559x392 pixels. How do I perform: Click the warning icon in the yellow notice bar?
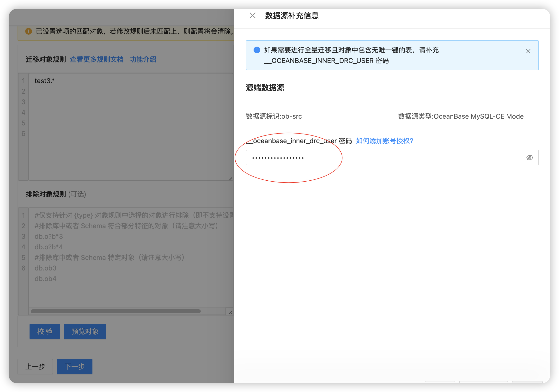(28, 31)
